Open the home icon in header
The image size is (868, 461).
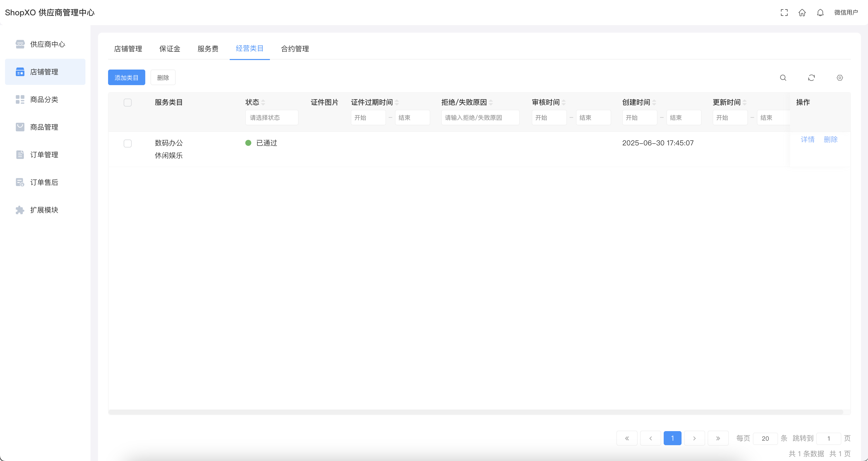[802, 13]
